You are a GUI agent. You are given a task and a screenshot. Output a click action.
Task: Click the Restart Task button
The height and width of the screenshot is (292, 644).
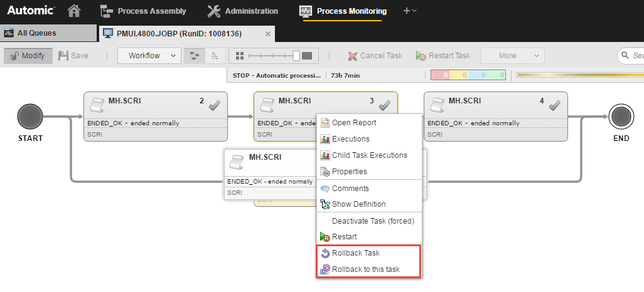click(443, 56)
